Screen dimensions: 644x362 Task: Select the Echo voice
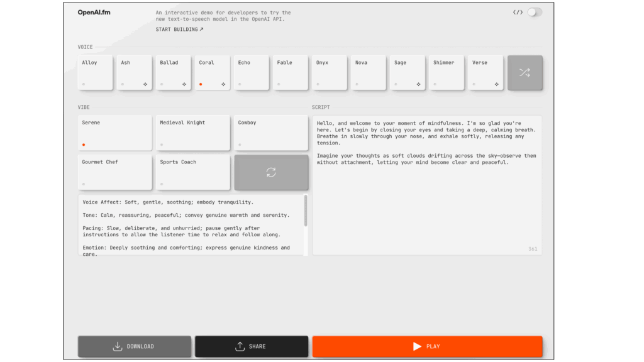252,72
